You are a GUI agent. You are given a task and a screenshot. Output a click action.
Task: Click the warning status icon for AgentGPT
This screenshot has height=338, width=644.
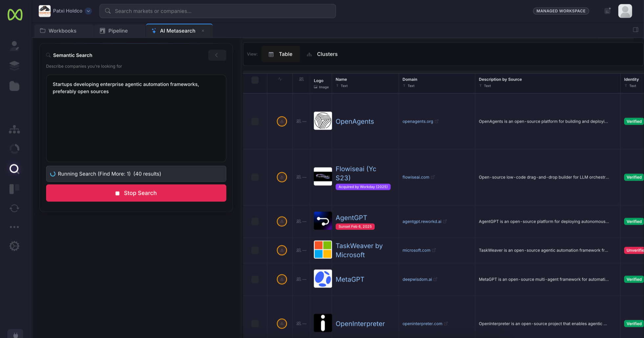(x=282, y=221)
